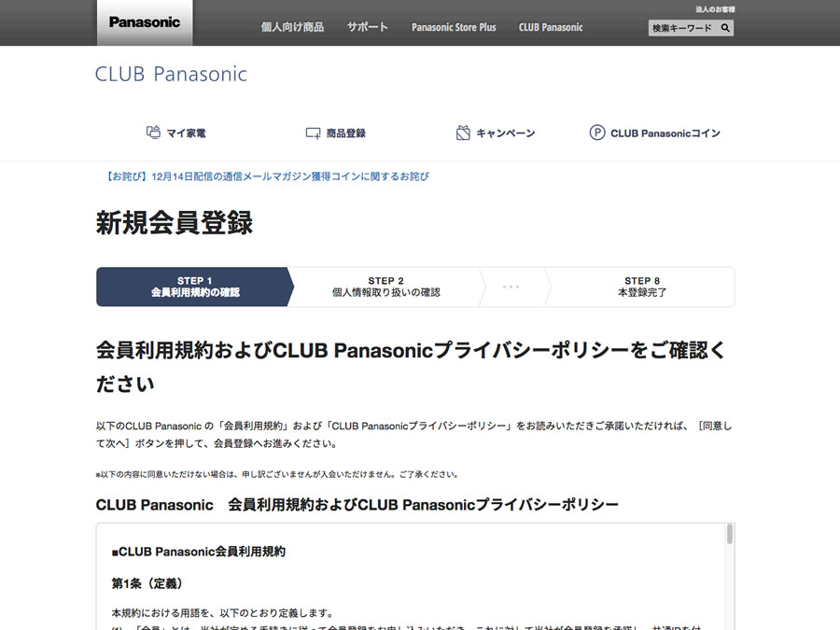This screenshot has width=840, height=630.
Task: Open CLUB Panasonic in top navigation
Action: point(551,27)
